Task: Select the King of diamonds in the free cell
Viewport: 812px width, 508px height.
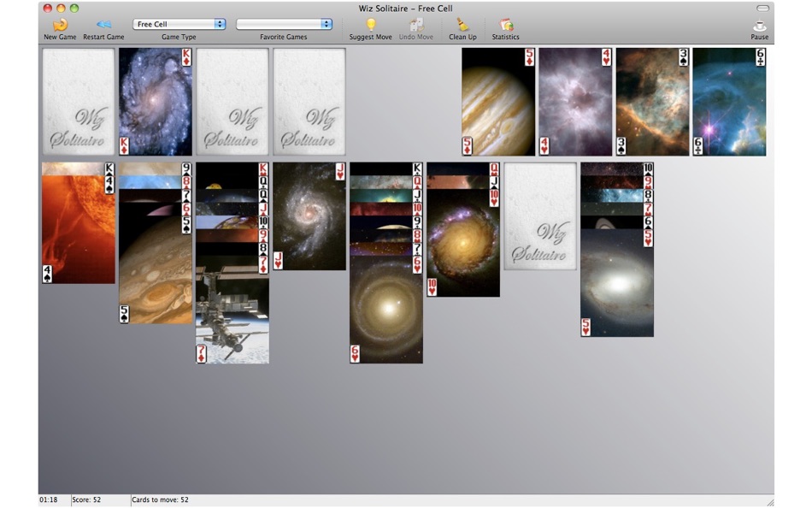Action: point(156,102)
